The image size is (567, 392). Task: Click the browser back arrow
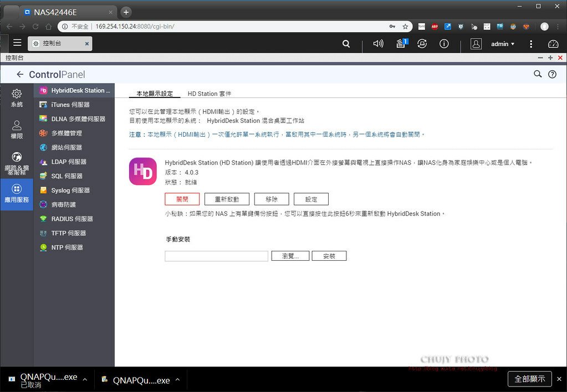point(9,27)
